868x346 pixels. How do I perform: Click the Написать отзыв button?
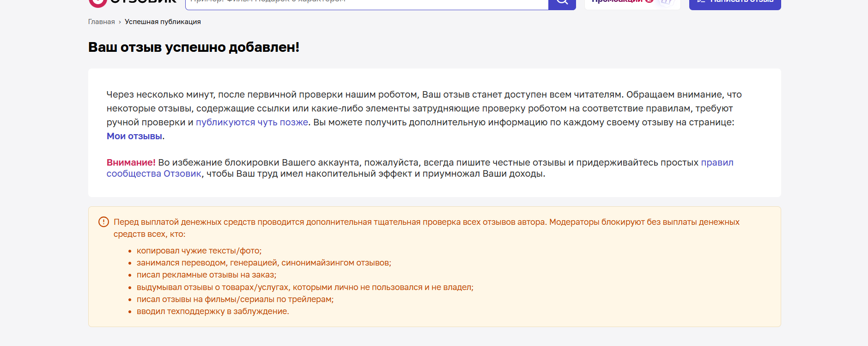[x=735, y=4]
